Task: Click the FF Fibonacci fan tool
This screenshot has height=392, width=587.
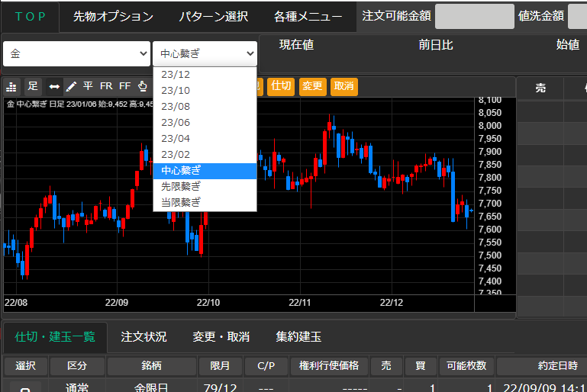Action: [124, 86]
